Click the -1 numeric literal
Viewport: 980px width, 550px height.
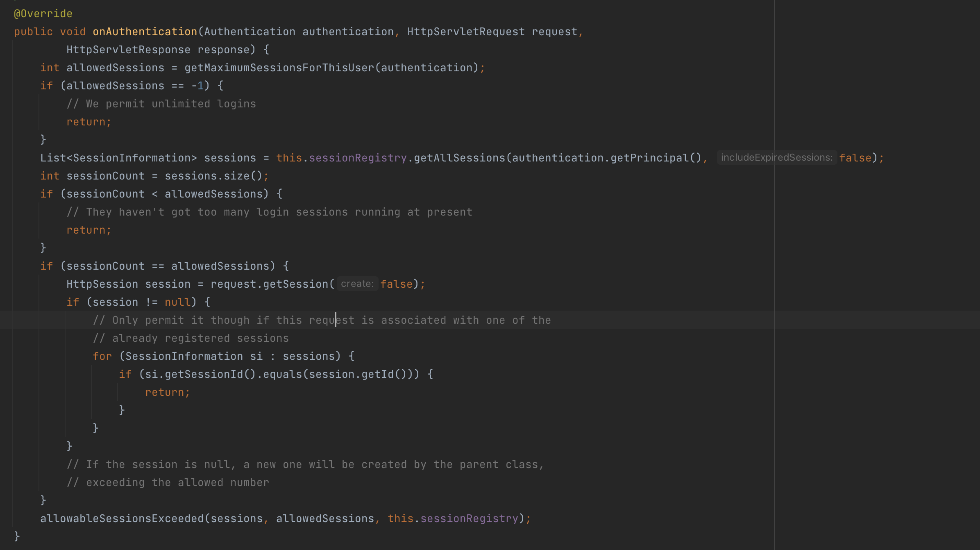click(197, 86)
